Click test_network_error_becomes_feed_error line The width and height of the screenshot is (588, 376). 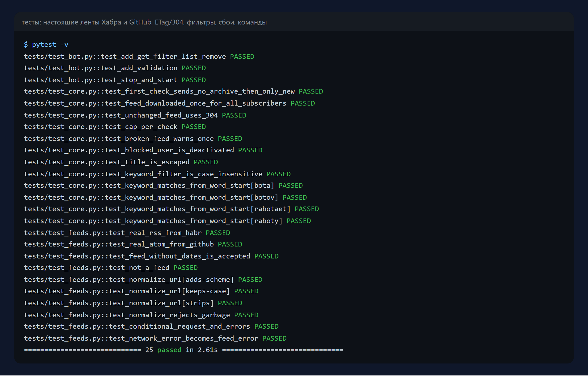click(x=155, y=338)
